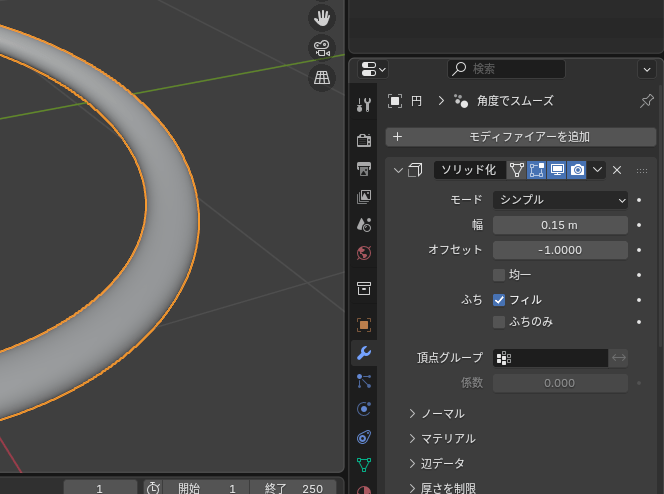Open the Object properties tab
Image resolution: width=664 pixels, height=494 pixels.
[x=364, y=325]
